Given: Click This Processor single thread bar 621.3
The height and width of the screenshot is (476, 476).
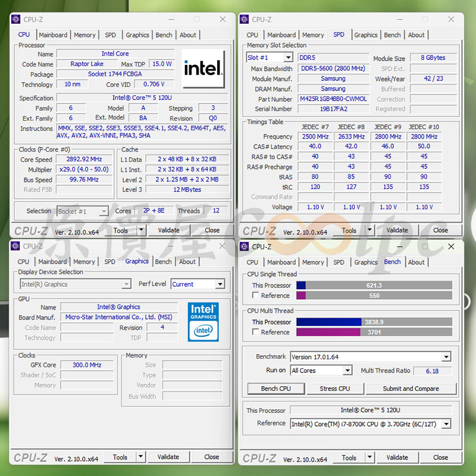Looking at the screenshot, I should click(x=374, y=286).
